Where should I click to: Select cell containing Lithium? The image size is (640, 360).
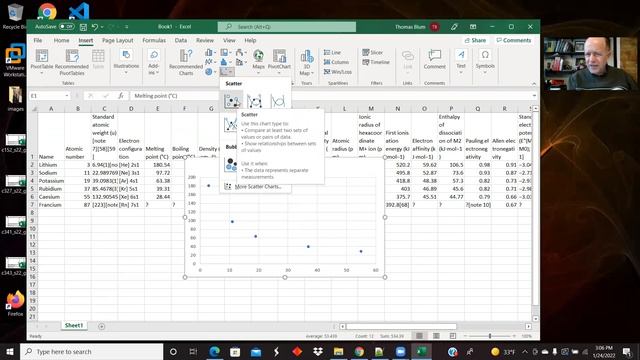click(51, 164)
